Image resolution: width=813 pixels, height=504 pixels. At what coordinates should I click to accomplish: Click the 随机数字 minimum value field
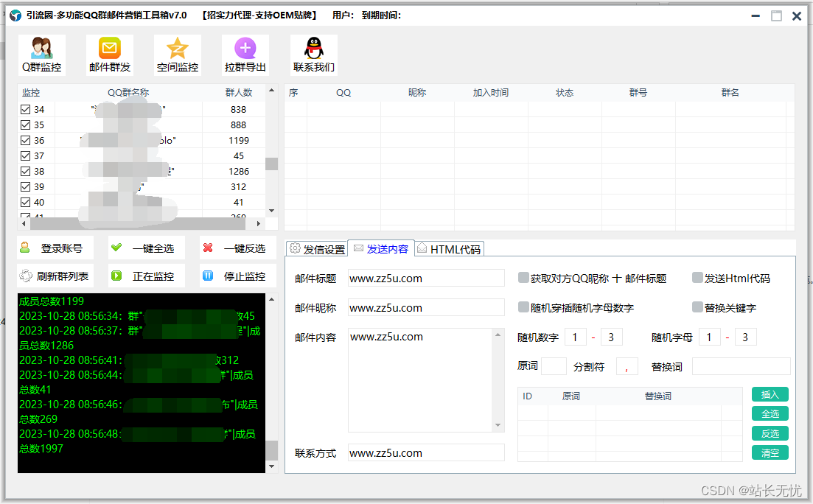coord(576,337)
